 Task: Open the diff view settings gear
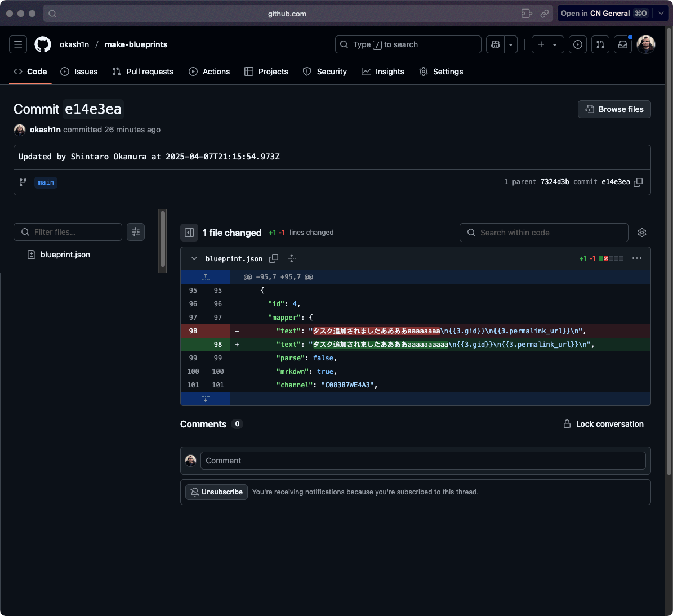[x=642, y=233]
